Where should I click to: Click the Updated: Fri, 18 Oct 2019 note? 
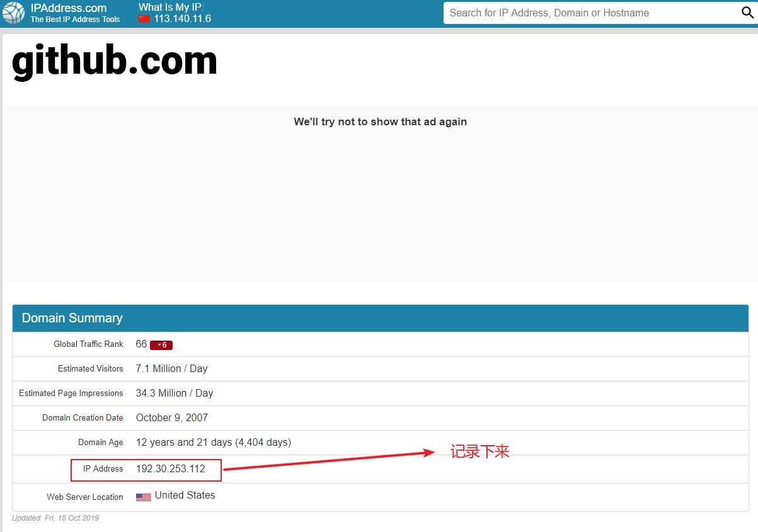(x=55, y=518)
